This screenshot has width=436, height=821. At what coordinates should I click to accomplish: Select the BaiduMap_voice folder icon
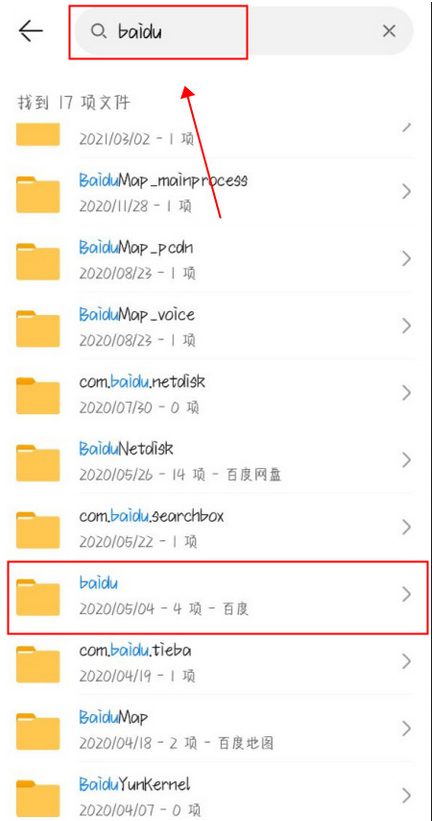[38, 328]
